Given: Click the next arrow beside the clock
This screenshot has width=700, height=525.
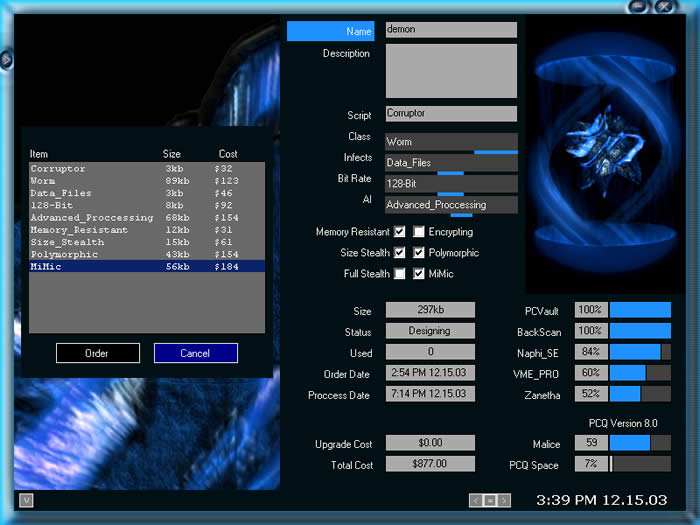Looking at the screenshot, I should (x=504, y=499).
